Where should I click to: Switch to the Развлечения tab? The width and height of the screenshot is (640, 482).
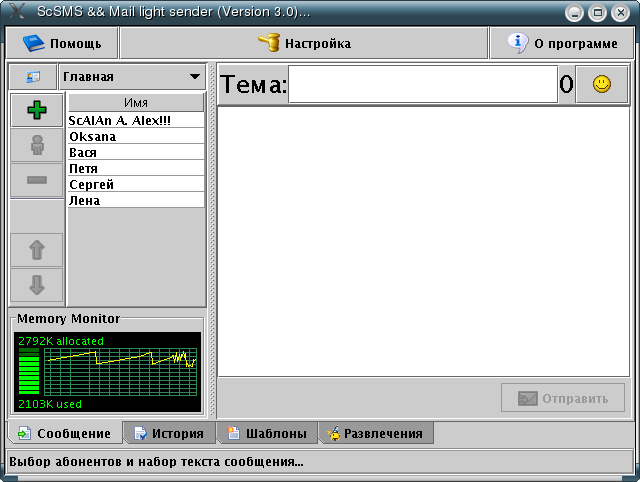point(375,433)
